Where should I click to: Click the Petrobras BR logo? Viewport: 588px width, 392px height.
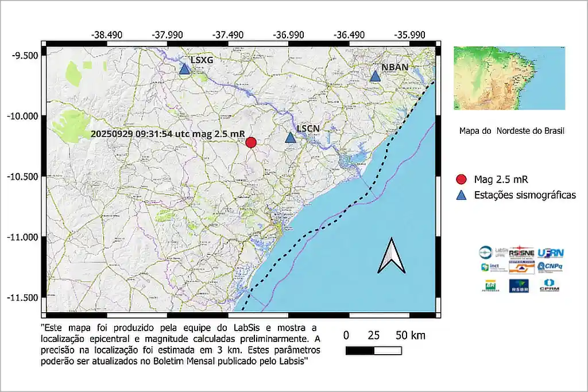click(x=491, y=285)
